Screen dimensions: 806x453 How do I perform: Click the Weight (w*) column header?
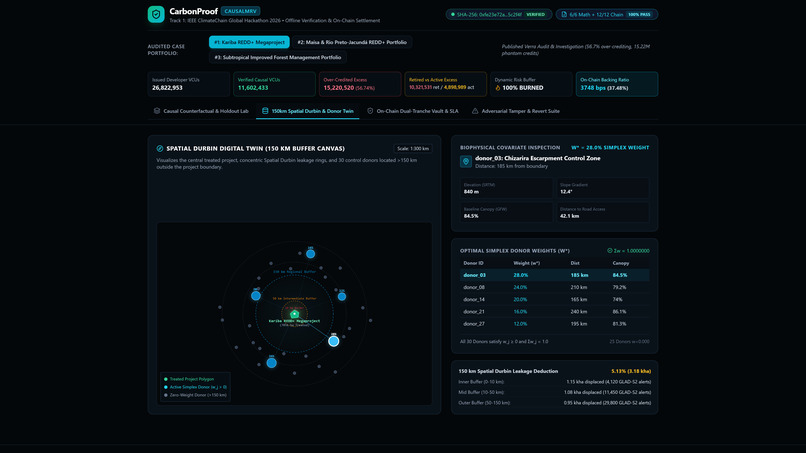coord(526,263)
